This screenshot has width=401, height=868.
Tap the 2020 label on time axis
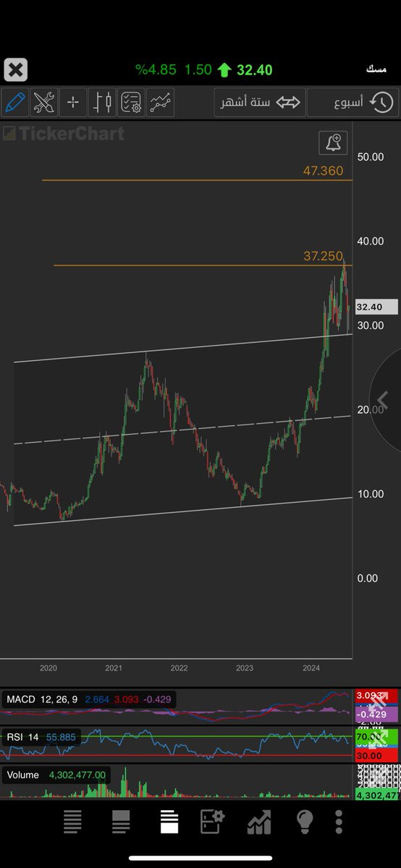point(48,668)
